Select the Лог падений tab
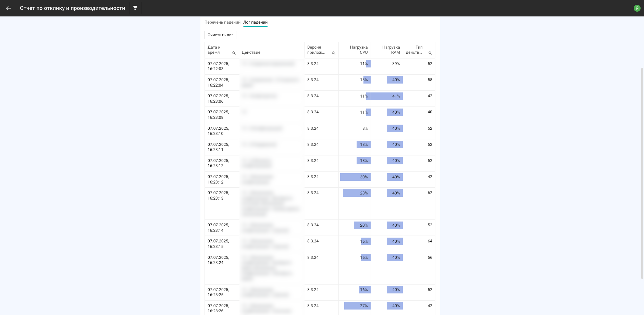This screenshot has width=644, height=315. pyautogui.click(x=255, y=22)
